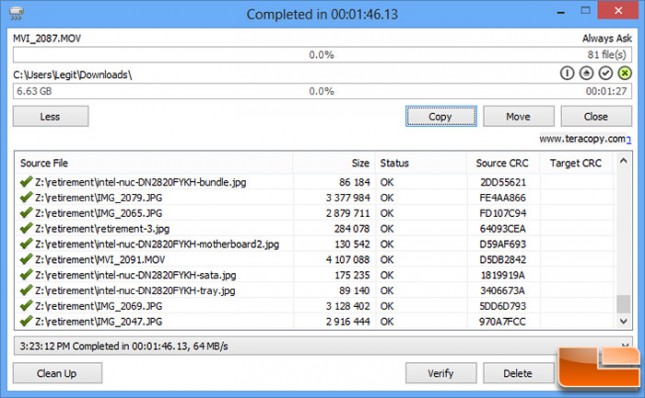The image size is (645, 398).
Task: Sort by Status column header
Action: pyautogui.click(x=394, y=163)
